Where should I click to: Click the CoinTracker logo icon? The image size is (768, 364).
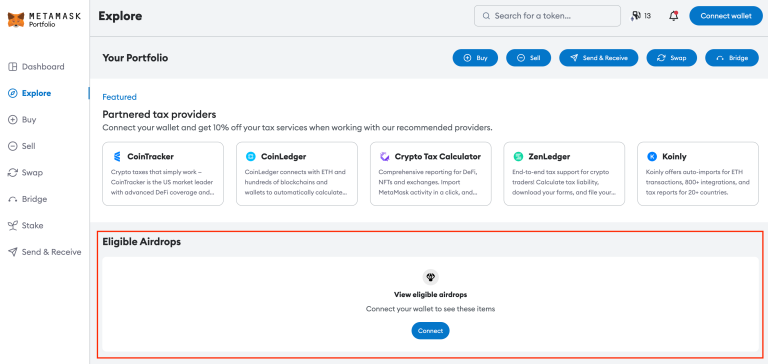coord(117,157)
